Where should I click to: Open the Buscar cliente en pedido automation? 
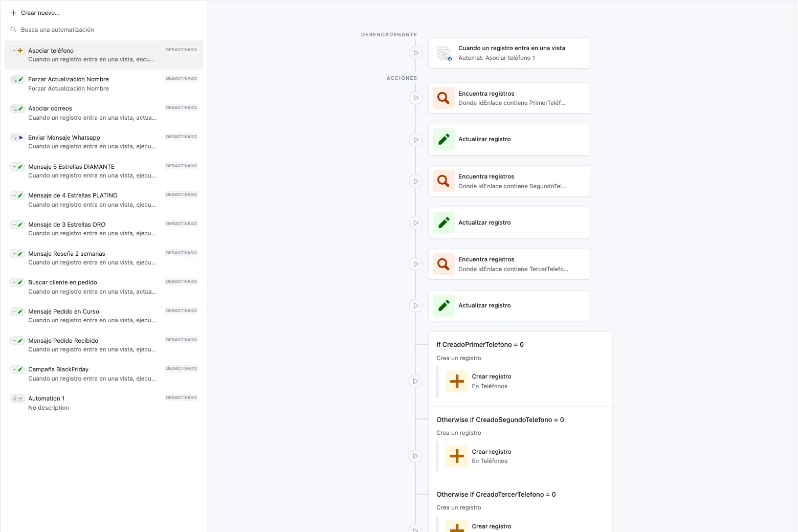(62, 282)
